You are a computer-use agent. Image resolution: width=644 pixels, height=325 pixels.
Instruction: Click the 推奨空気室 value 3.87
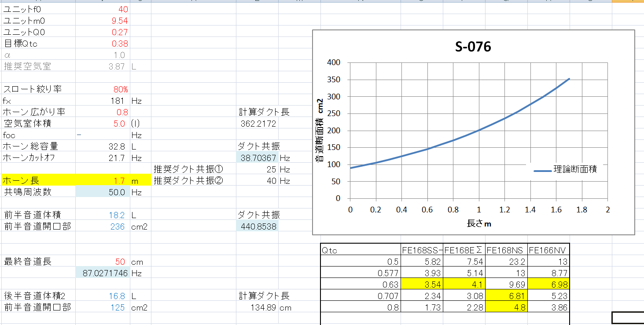click(103, 66)
